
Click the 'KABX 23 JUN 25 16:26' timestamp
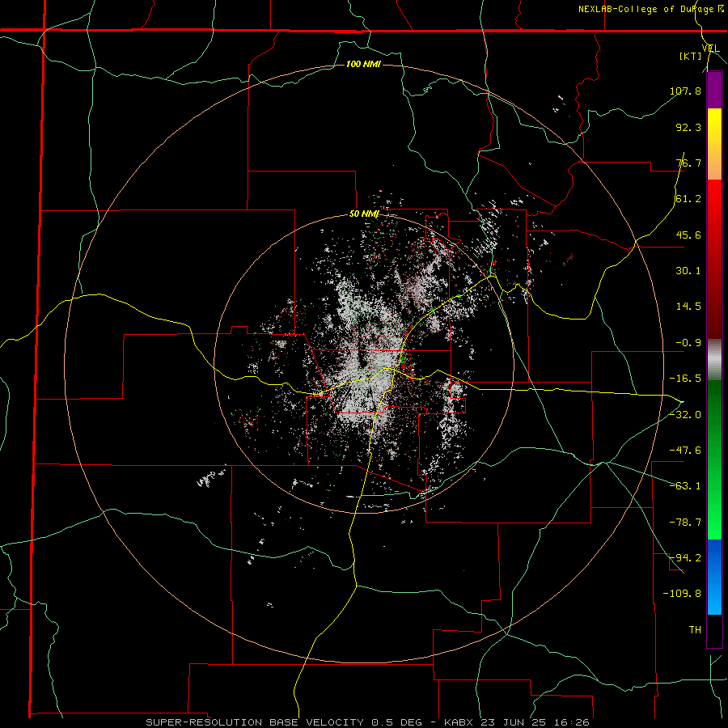click(x=517, y=722)
